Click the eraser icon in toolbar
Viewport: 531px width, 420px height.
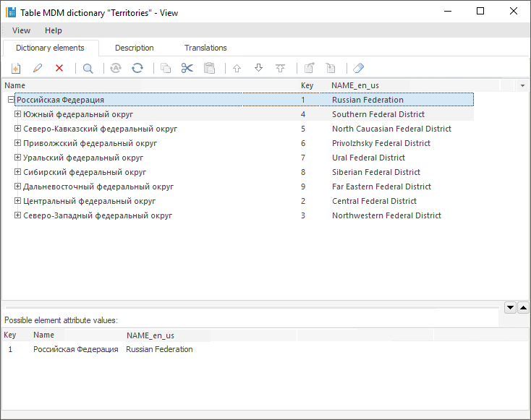[x=359, y=69]
